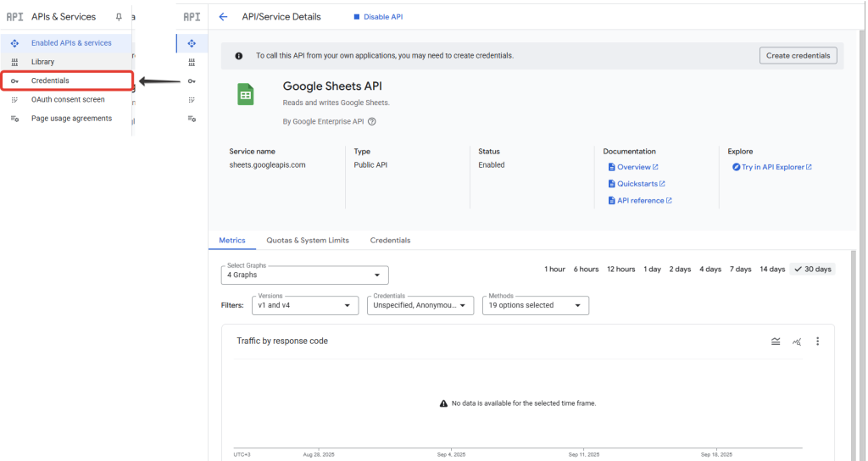Open the Select Graphs dropdown
Viewport: 868px width, 461px height.
coord(303,275)
